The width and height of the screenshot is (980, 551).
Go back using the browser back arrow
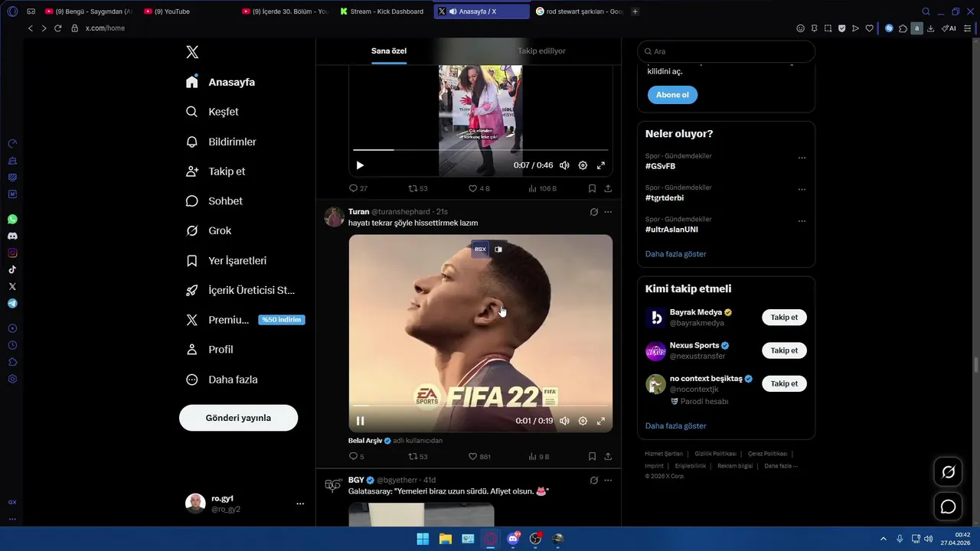coord(31,28)
